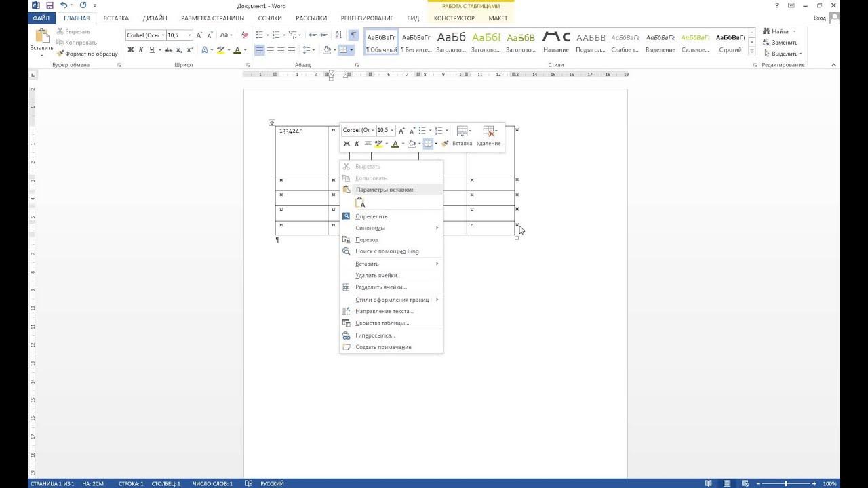Open ribbon font name dropdown (Corbel)
The height and width of the screenshot is (488, 868).
163,35
